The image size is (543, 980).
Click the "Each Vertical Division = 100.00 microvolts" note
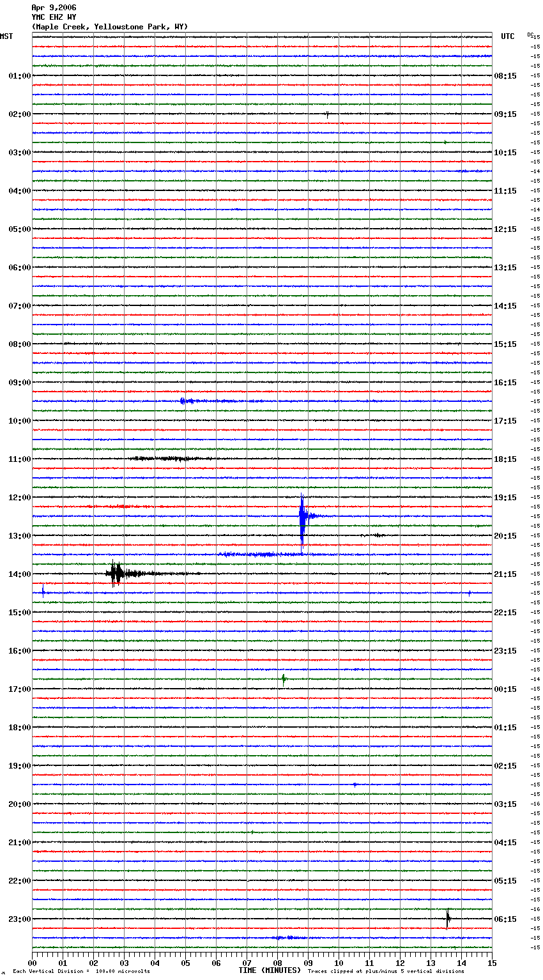pos(81,972)
